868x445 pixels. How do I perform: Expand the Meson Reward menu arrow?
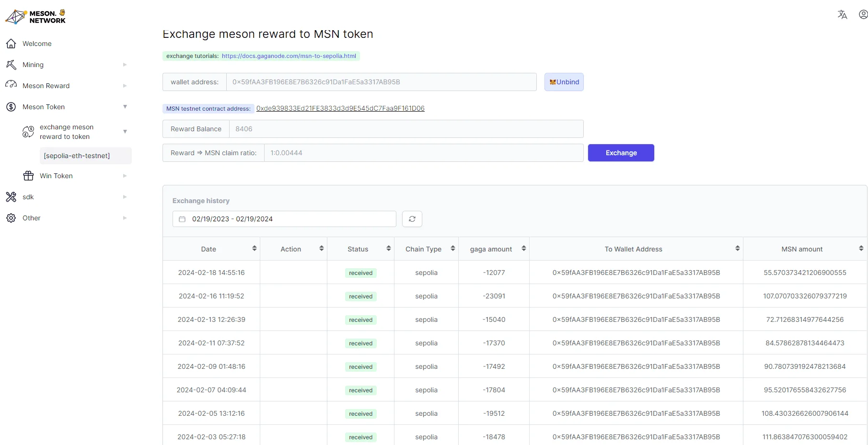(x=125, y=86)
